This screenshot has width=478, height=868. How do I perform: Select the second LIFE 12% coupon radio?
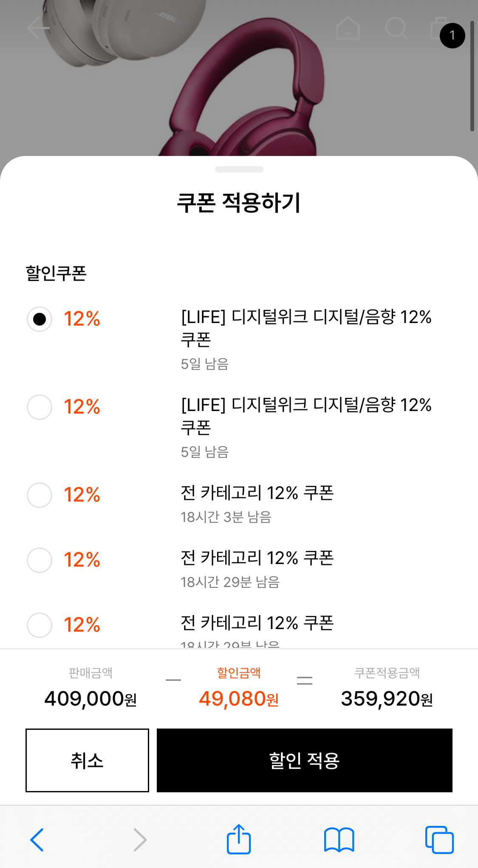pos(40,407)
